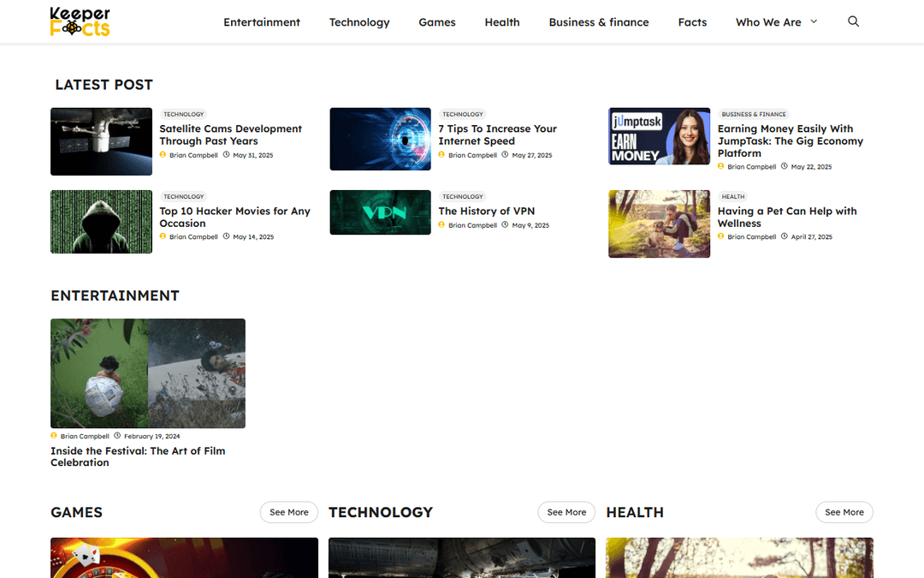Click the Technology tag above History of VPN
The height and width of the screenshot is (578, 924).
(x=463, y=196)
